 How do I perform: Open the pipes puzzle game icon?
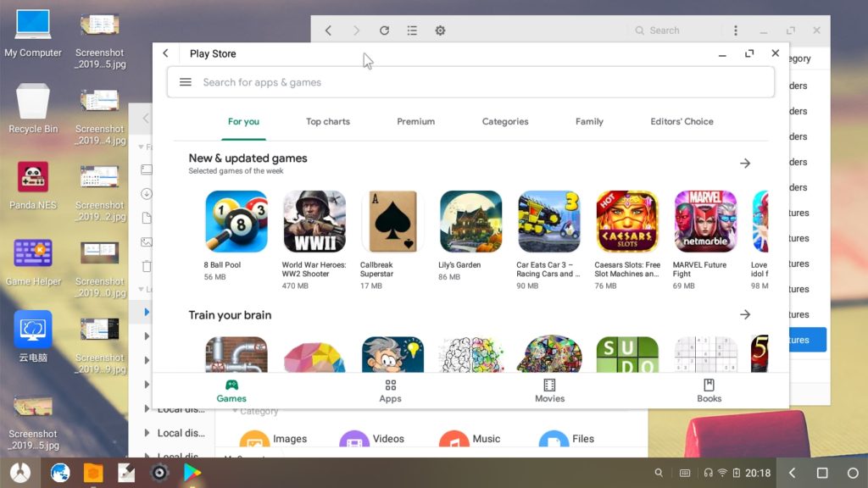[x=236, y=355]
